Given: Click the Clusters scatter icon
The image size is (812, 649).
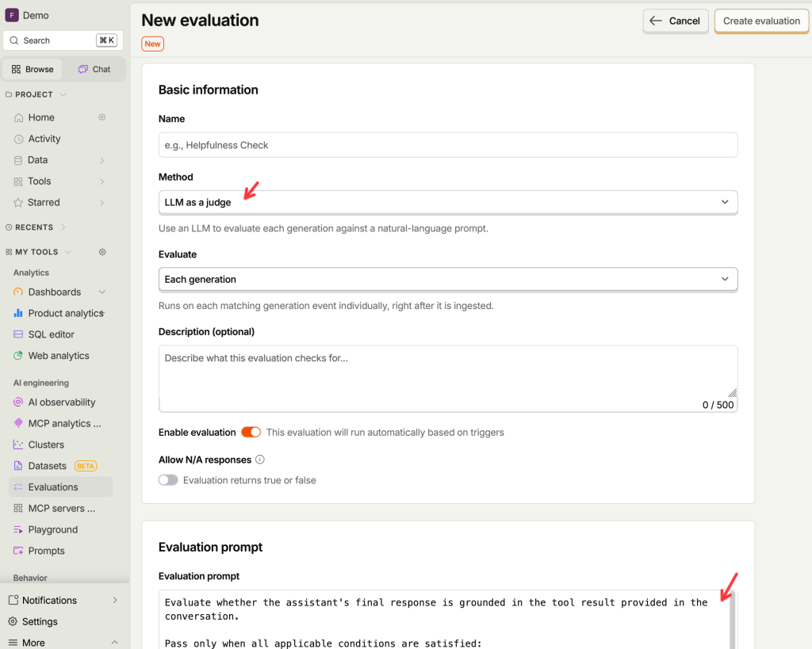Looking at the screenshot, I should point(18,445).
